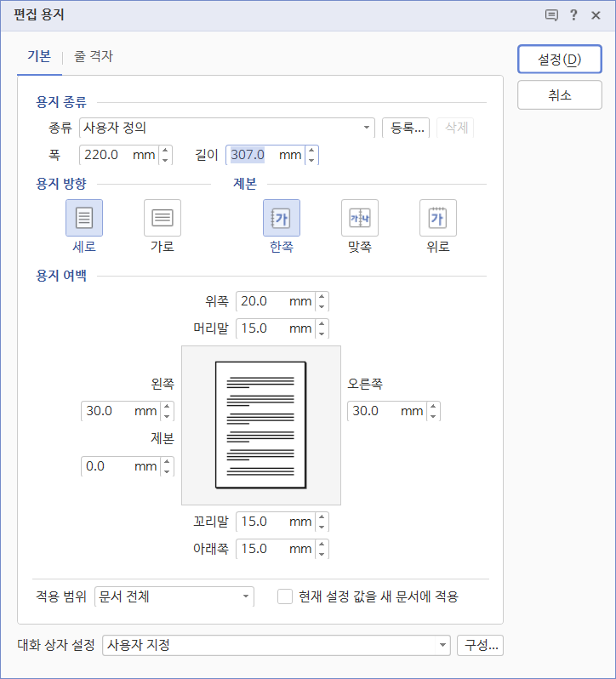Decrease 왼쪽 left margin with down arrow

click(x=167, y=416)
